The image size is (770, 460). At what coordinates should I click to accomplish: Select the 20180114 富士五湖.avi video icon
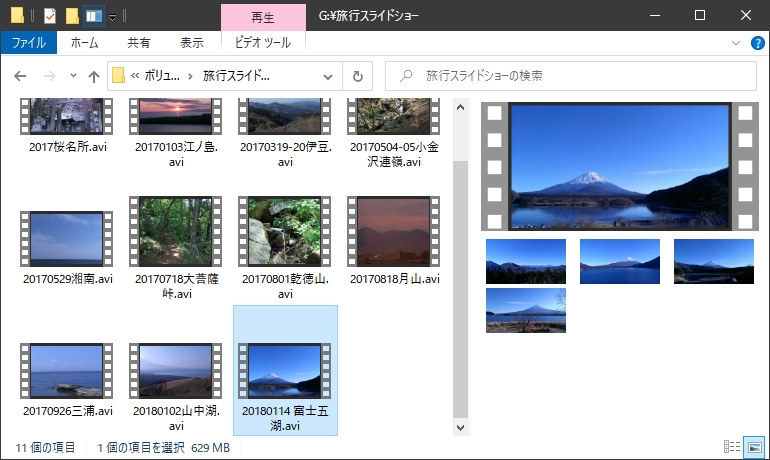[x=284, y=371]
